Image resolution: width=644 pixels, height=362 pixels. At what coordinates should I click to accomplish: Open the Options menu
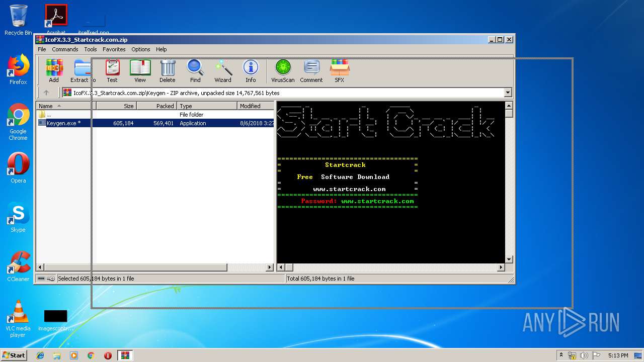pos(141,49)
